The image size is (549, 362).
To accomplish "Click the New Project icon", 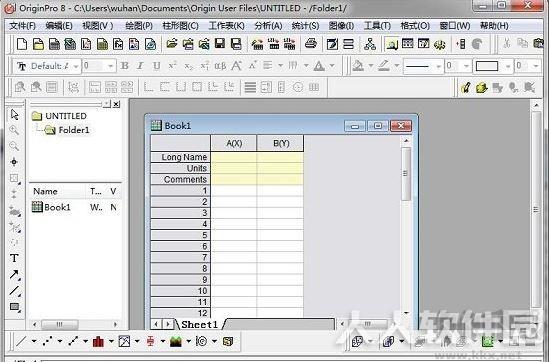I will click(22, 44).
